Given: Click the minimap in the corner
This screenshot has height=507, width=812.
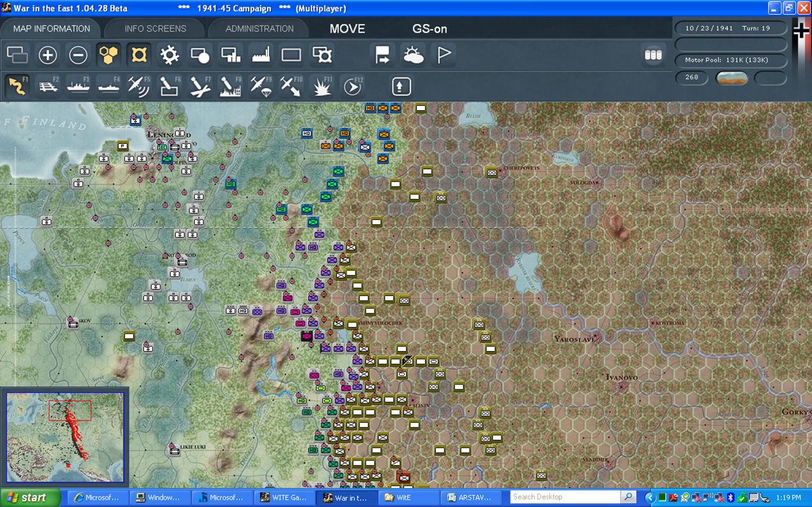Looking at the screenshot, I should click(65, 436).
